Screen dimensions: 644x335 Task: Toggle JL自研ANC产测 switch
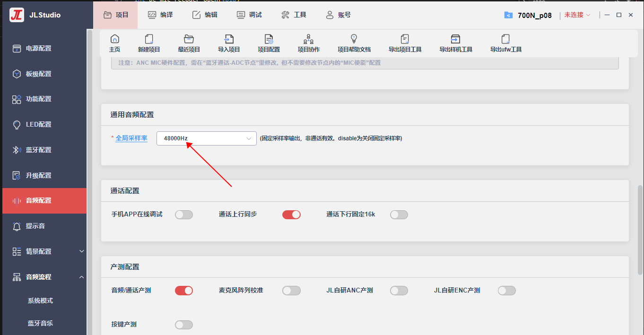399,291
